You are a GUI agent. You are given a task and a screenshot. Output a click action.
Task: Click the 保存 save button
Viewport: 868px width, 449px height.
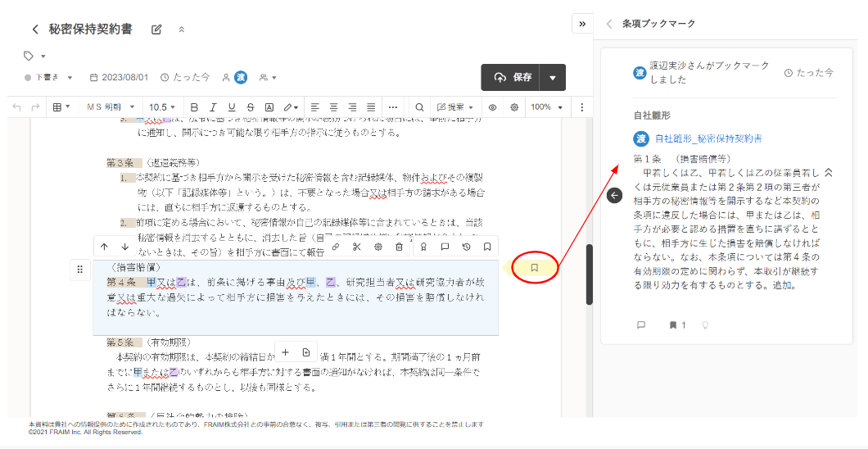(513, 78)
